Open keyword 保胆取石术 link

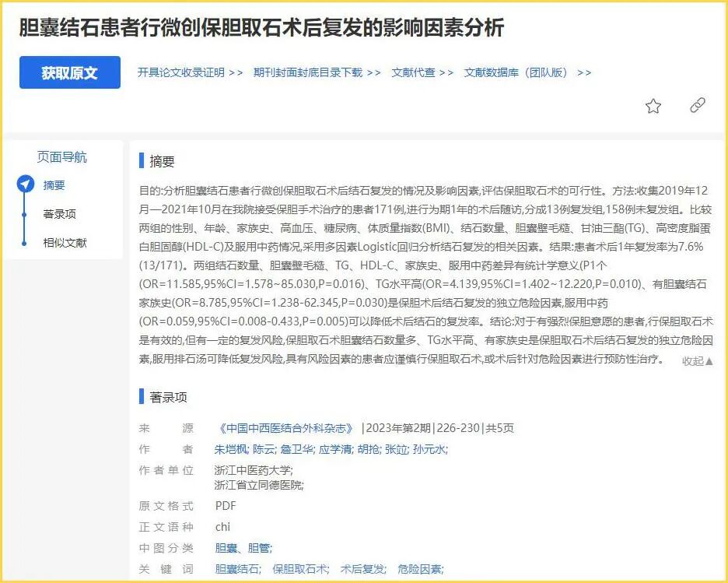tap(300, 569)
